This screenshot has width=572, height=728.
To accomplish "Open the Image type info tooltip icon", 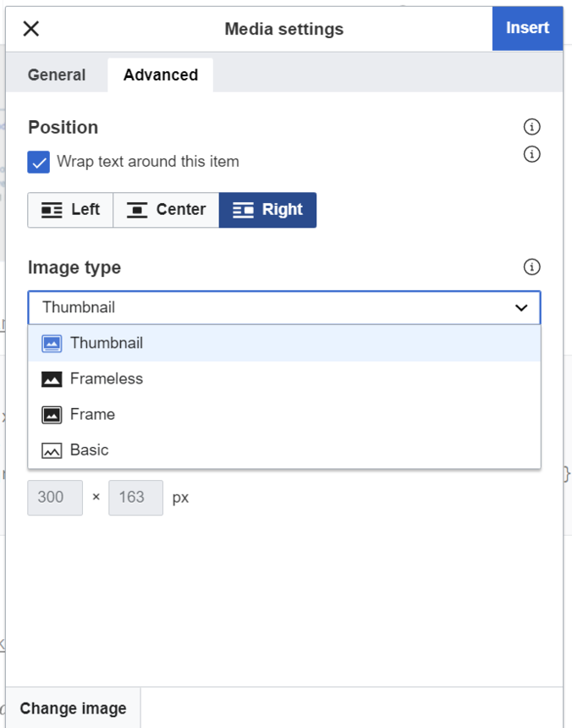I will pos(532,267).
